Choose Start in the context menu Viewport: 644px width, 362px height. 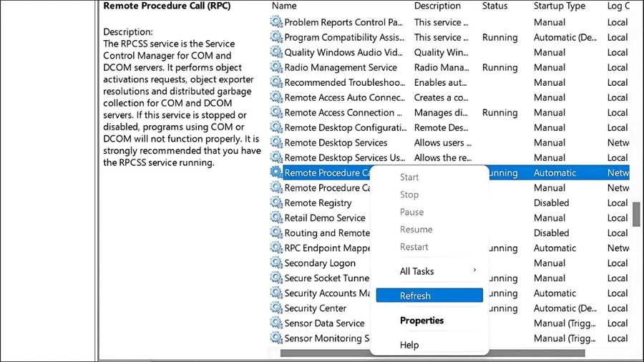pyautogui.click(x=409, y=177)
